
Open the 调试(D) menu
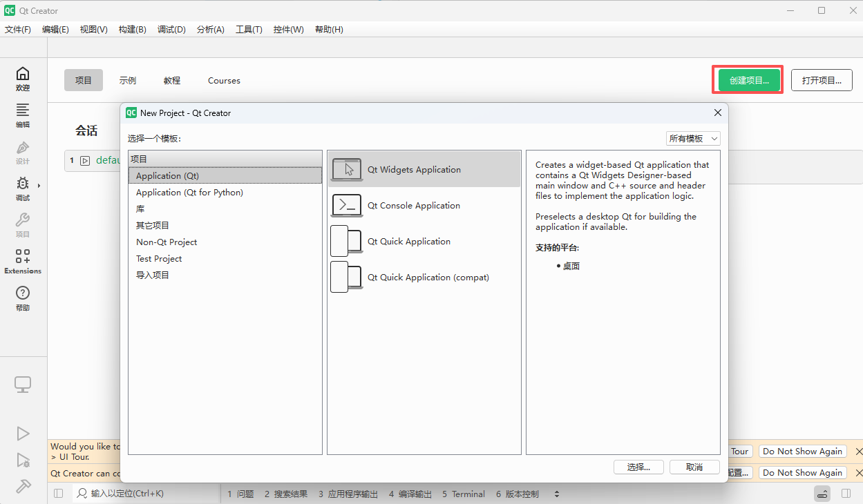click(171, 30)
